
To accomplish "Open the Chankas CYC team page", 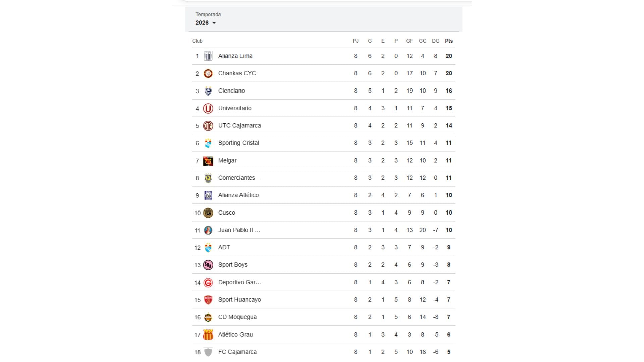I will click(x=237, y=73).
